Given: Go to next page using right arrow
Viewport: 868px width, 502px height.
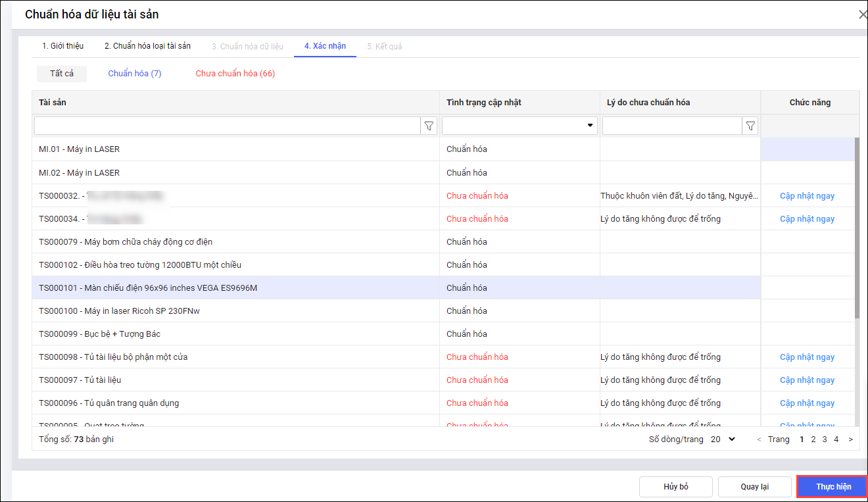Looking at the screenshot, I should coord(850,439).
